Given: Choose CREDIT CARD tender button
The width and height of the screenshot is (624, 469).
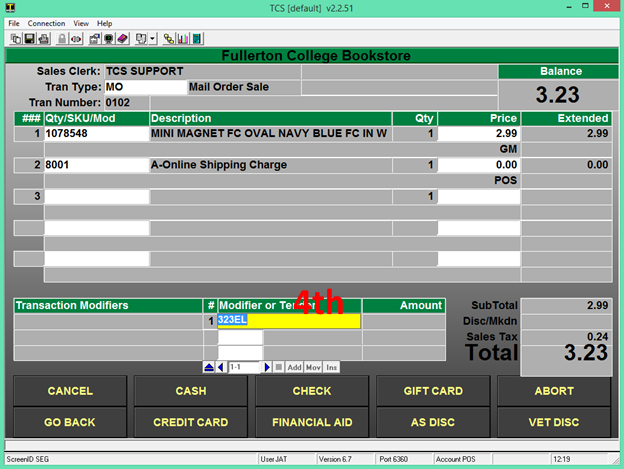Looking at the screenshot, I should click(191, 422).
